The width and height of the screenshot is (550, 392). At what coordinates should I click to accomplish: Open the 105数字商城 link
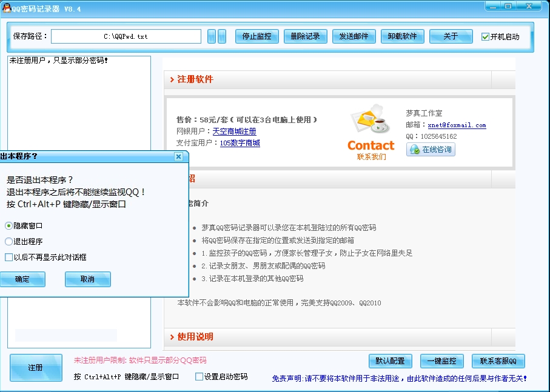click(240, 143)
